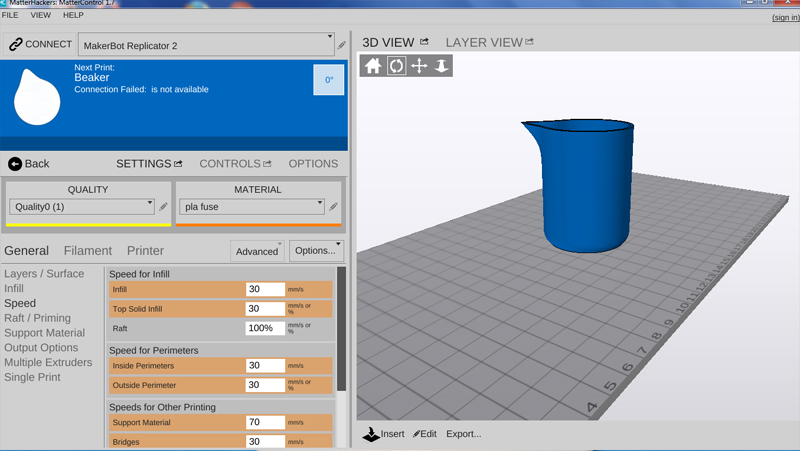Switch to the OPTIONS tab
Viewport: 800px width, 451px height.
click(313, 164)
